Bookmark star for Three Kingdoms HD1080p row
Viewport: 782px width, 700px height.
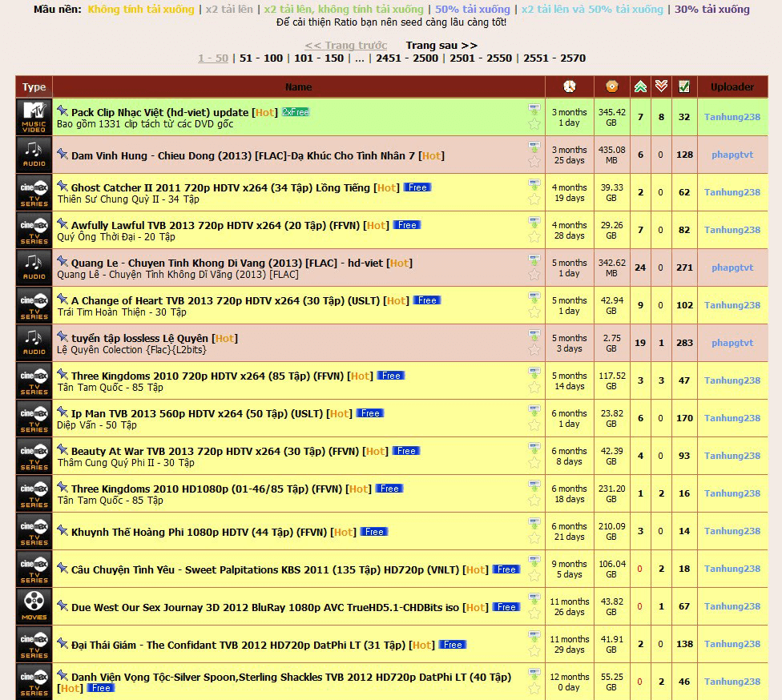pos(534,500)
